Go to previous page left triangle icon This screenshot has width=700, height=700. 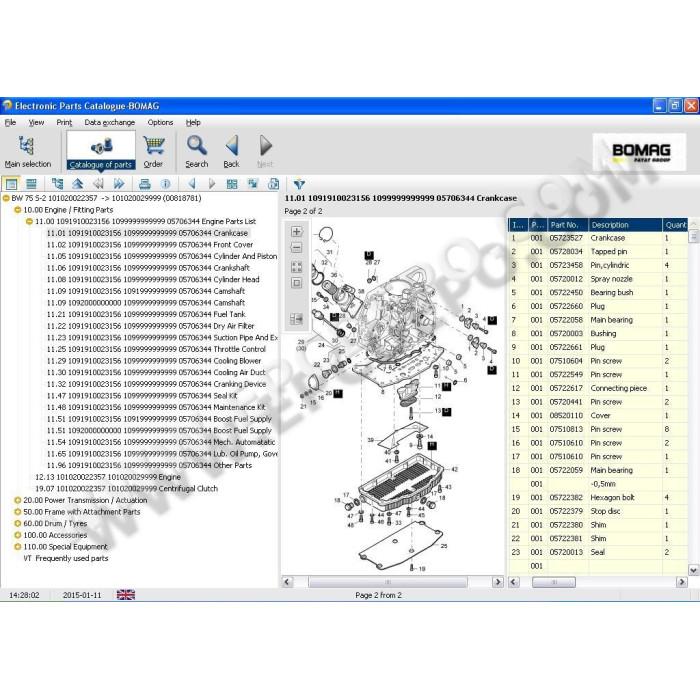pyautogui.click(x=192, y=184)
